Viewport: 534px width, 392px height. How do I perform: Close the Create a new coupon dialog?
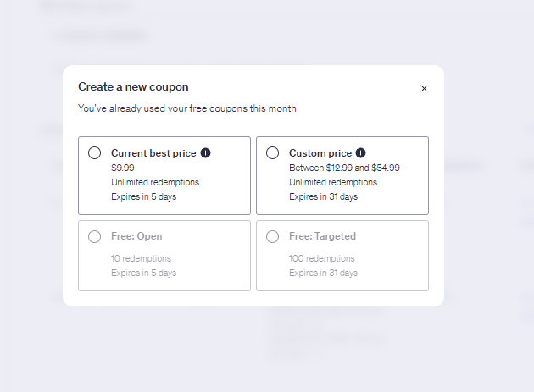424,88
